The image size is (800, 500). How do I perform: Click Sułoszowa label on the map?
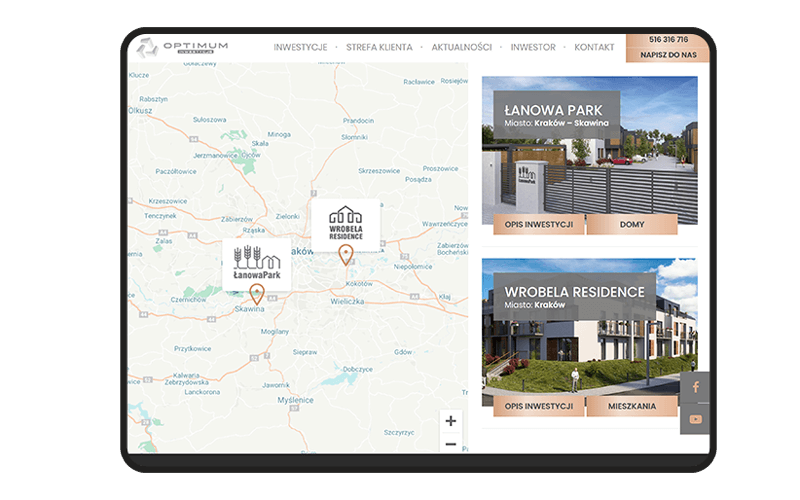coord(210,120)
